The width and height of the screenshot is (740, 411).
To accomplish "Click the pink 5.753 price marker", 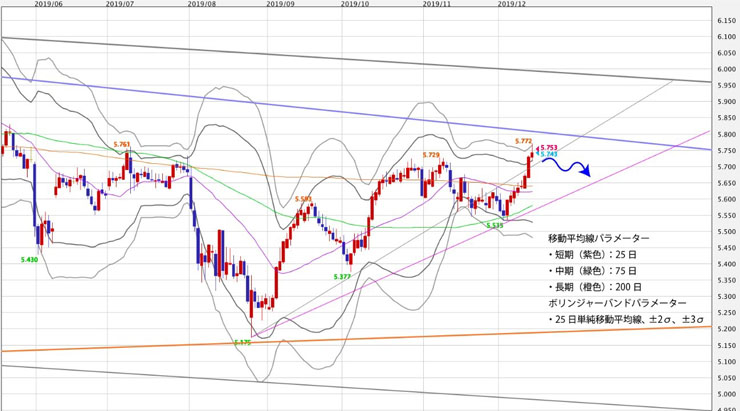I will click(x=548, y=147).
